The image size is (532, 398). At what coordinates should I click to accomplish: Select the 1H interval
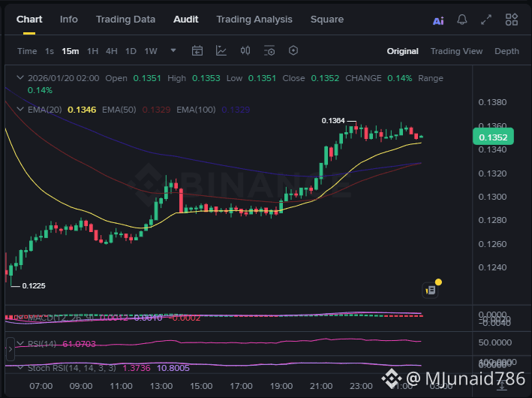(92, 51)
